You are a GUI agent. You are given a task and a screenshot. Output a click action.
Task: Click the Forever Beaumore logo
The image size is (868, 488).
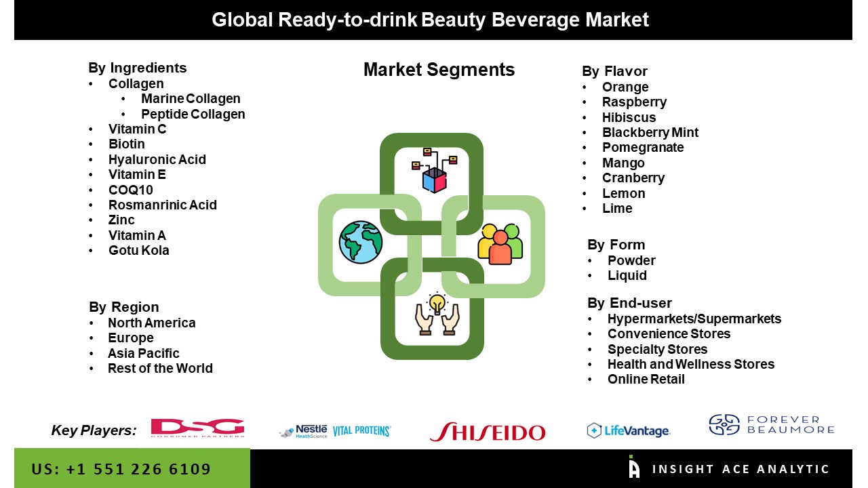771,425
